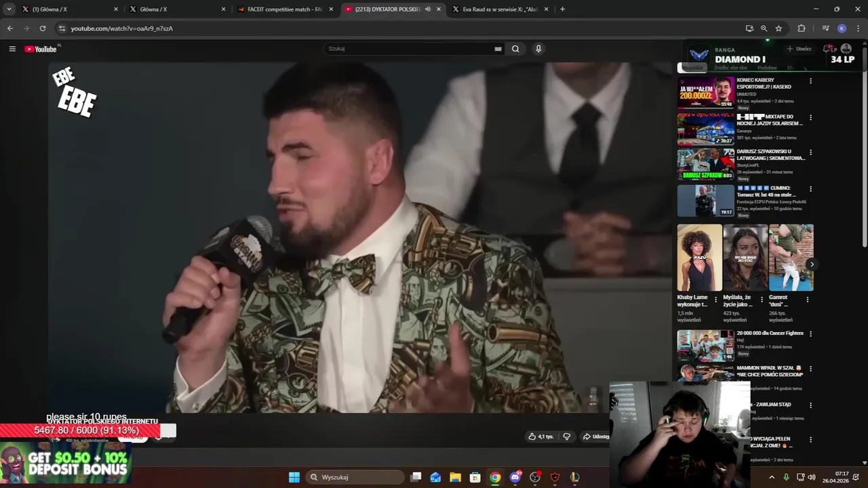Select the Podobne filter chip
Image resolution: width=868 pixels, height=488 pixels.
(767, 68)
